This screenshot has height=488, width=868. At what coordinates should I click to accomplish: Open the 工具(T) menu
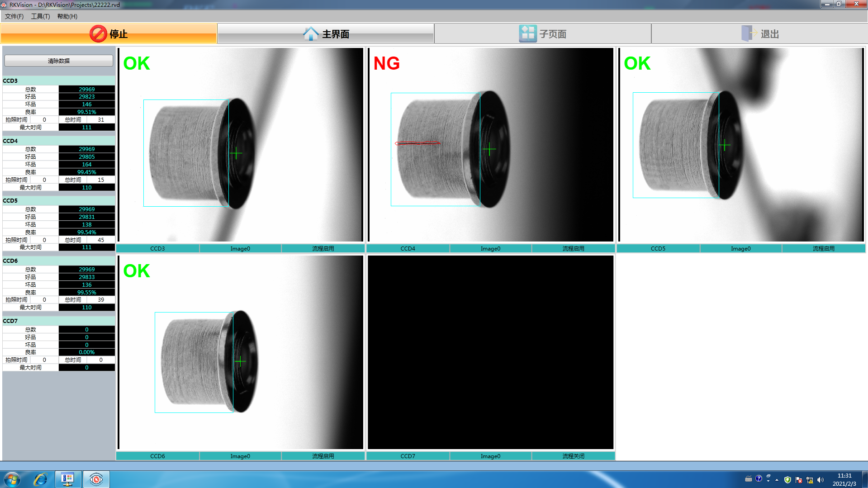pos(40,16)
